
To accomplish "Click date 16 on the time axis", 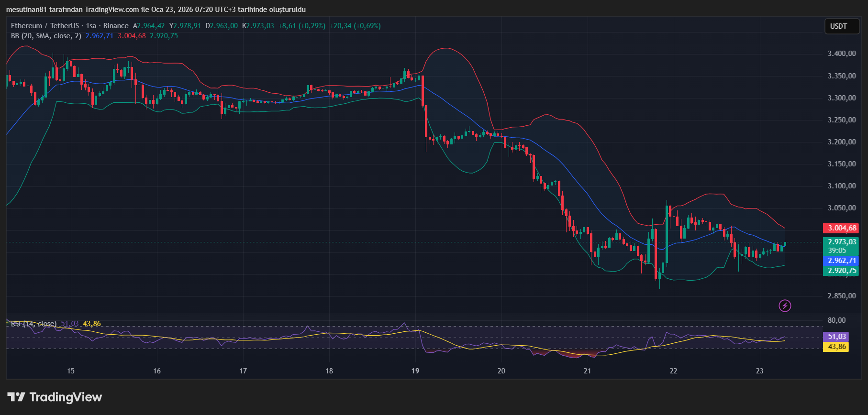I will 157,371.
